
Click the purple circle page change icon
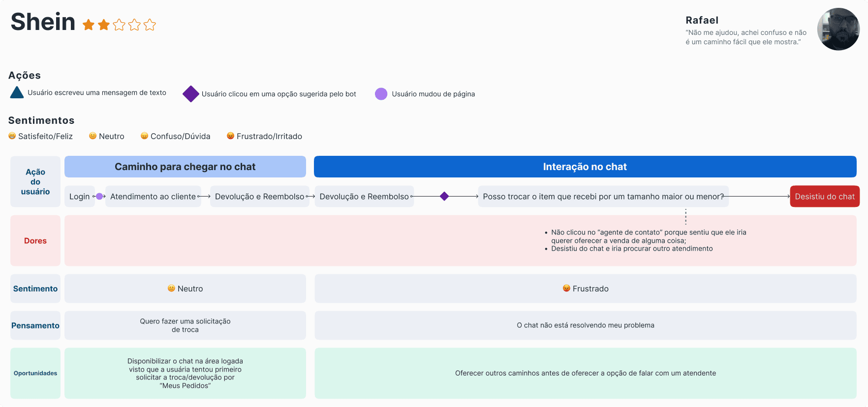[381, 94]
